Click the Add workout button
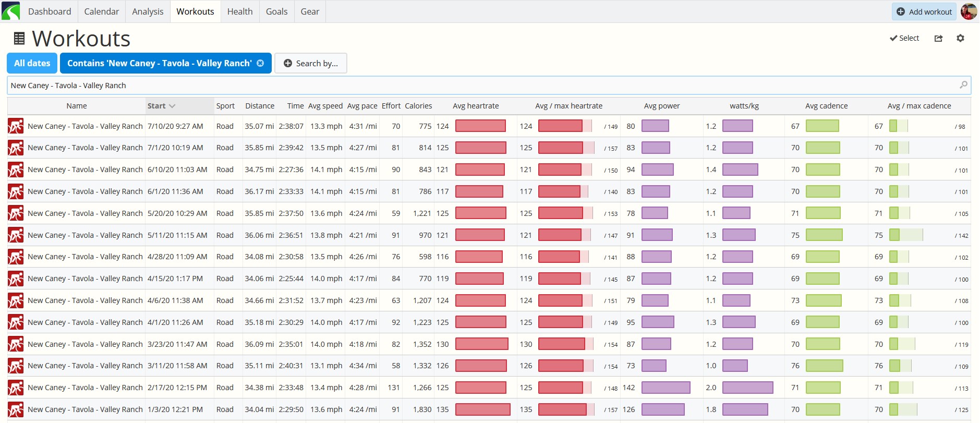The height and width of the screenshot is (423, 980). tap(924, 11)
